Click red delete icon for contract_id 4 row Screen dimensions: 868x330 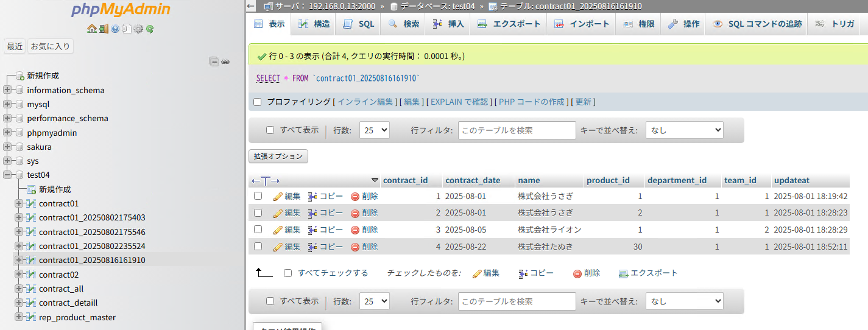pyautogui.click(x=355, y=247)
